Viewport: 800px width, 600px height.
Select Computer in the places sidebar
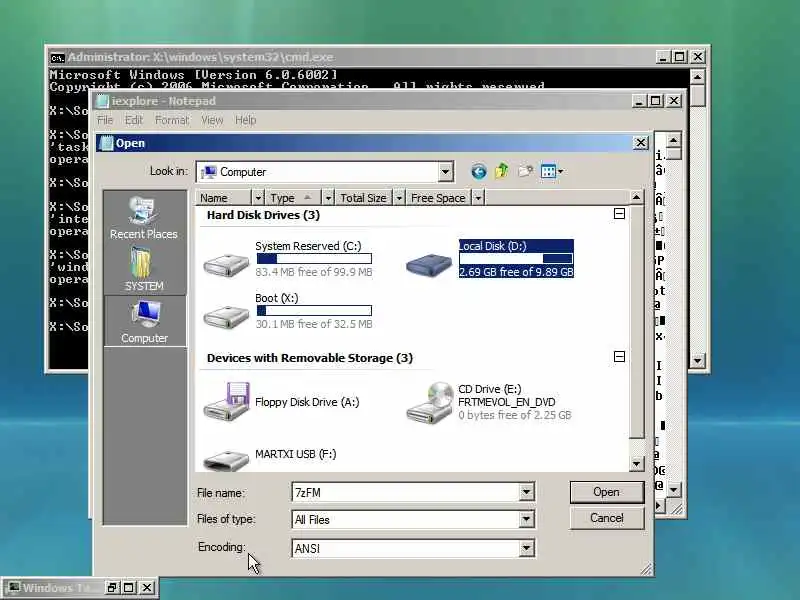(x=145, y=321)
